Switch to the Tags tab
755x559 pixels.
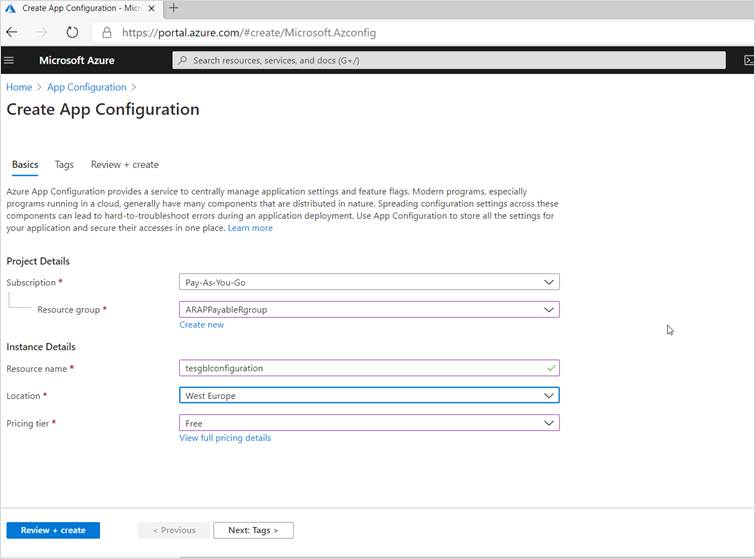pyautogui.click(x=64, y=164)
